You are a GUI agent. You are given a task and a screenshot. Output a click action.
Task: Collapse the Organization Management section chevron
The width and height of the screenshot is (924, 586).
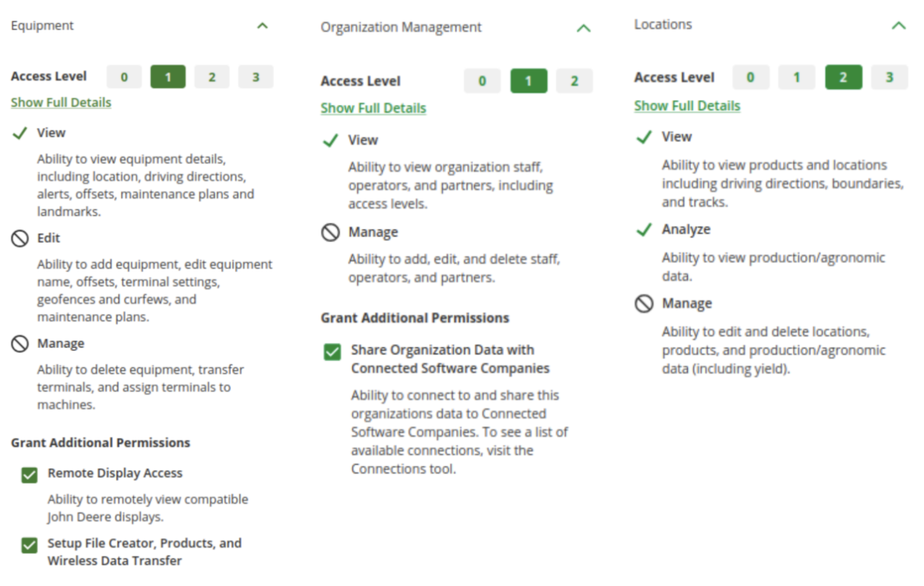coord(583,28)
